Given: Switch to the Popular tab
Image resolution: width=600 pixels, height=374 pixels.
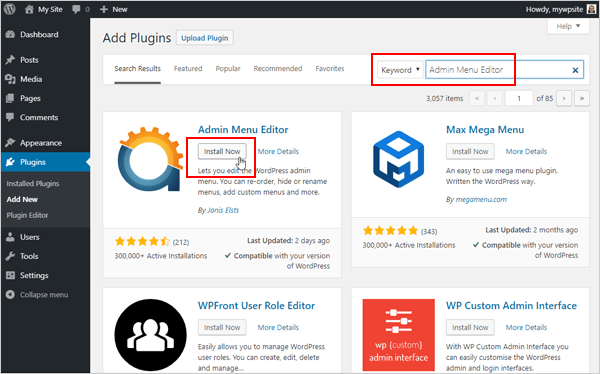Looking at the screenshot, I should point(228,69).
